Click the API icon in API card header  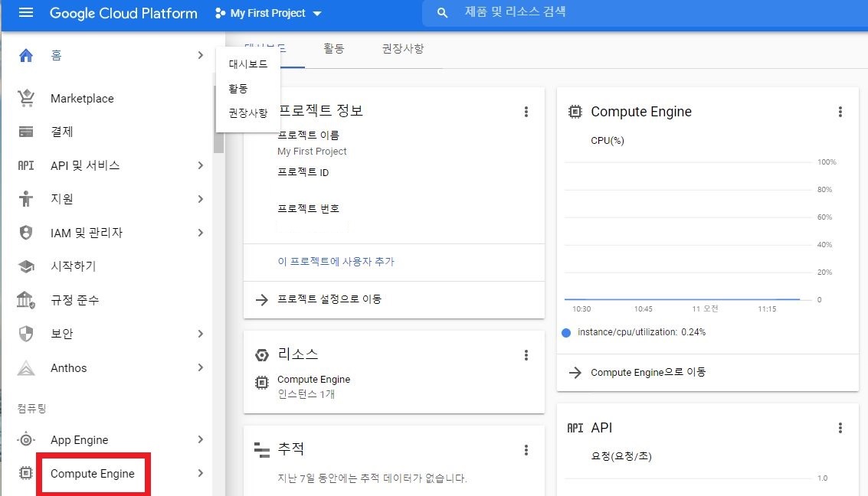coord(575,427)
